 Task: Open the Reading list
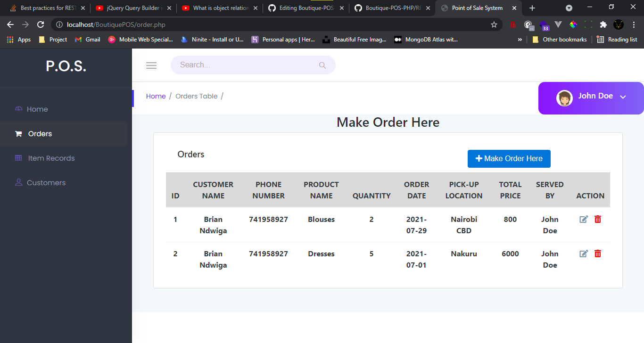pyautogui.click(x=617, y=40)
